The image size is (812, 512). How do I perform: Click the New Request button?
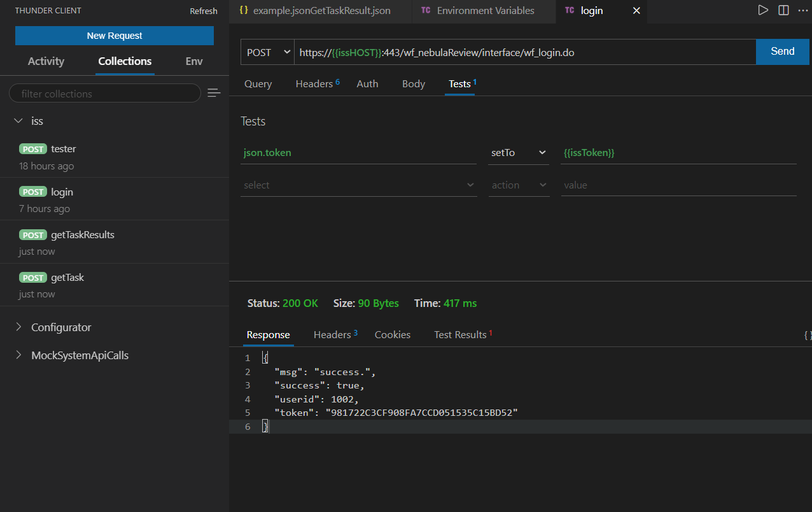click(x=114, y=36)
